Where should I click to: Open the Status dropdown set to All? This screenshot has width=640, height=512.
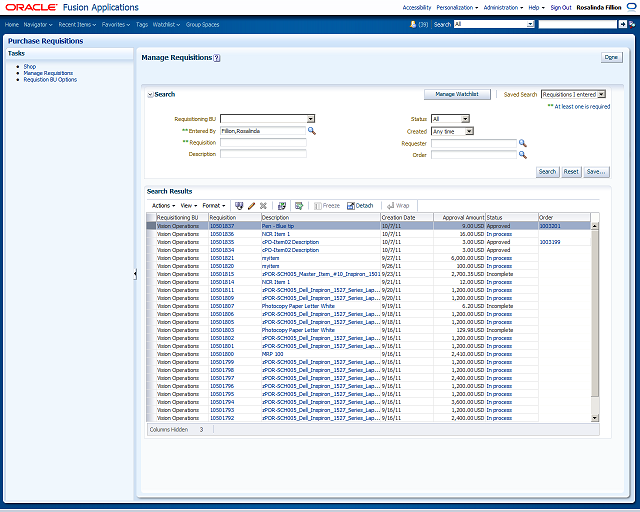coord(465,119)
